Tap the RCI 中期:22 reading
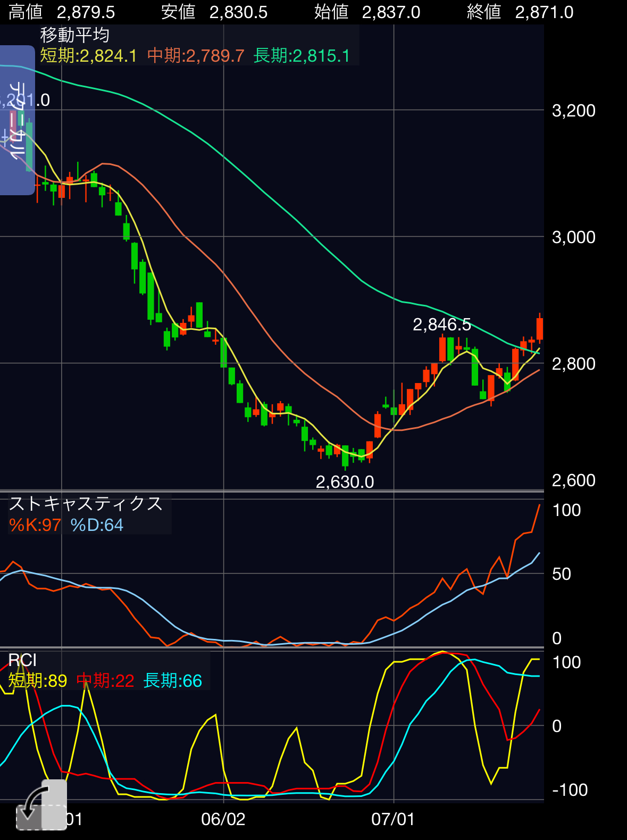The image size is (627, 840). tap(105, 681)
